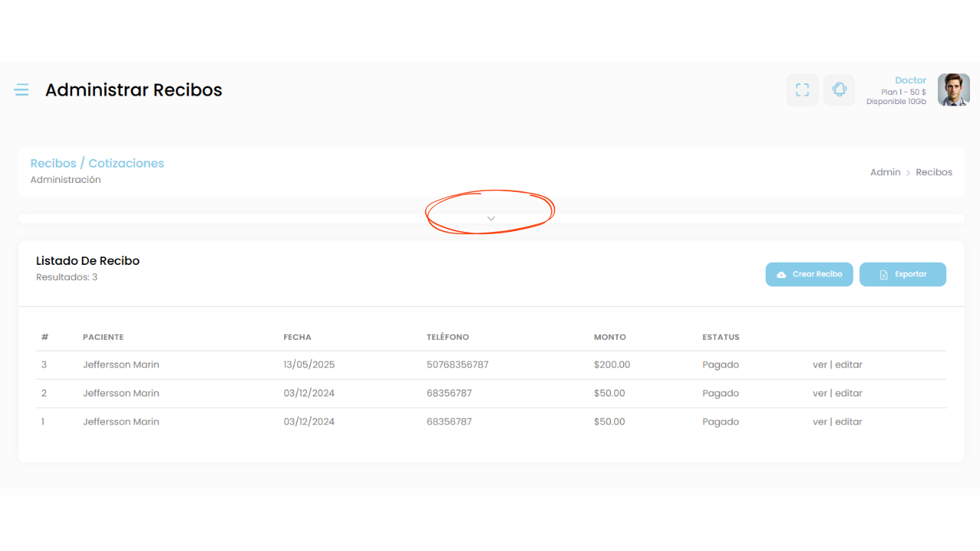Open the Admin breadcrumb link
This screenshot has width=980, height=551.
[885, 172]
